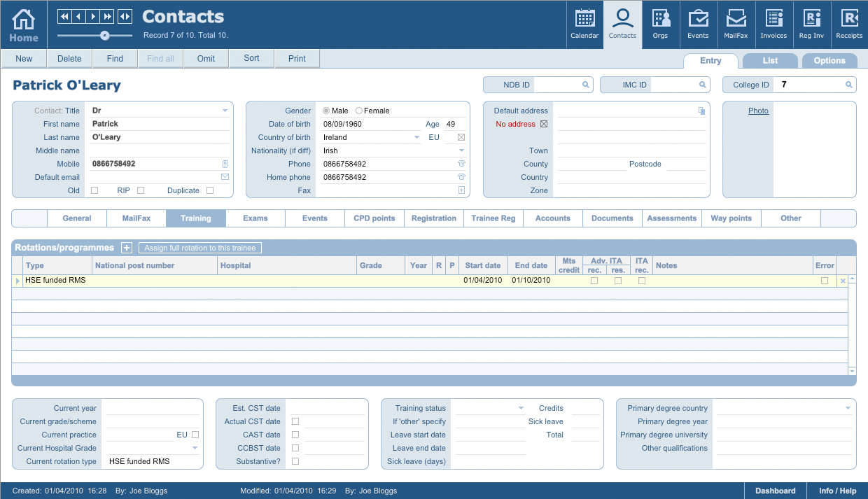Open the MailFax module icon in the header

[x=736, y=24]
